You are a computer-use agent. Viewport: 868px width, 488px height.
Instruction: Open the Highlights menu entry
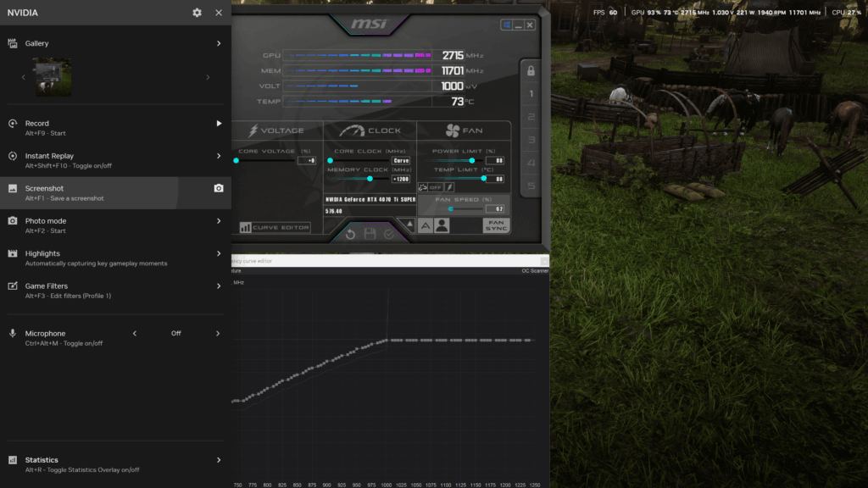pyautogui.click(x=115, y=258)
